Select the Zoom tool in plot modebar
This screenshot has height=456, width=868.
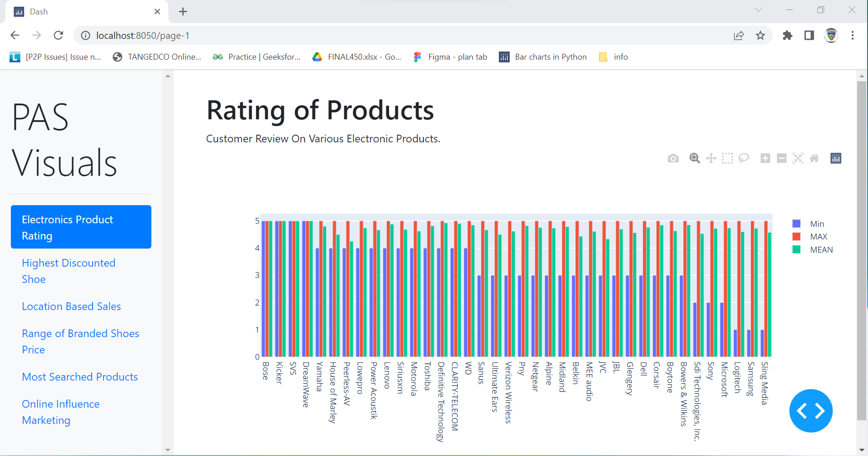point(694,158)
